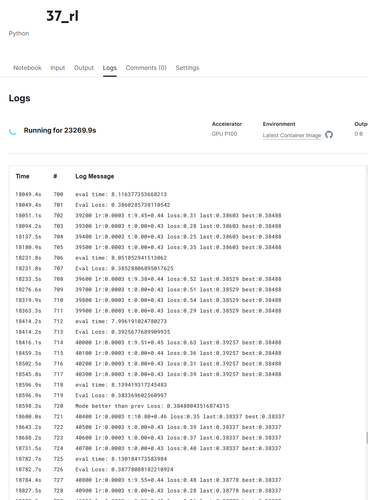Click the Accelerator label
Screen dimensions: 368x500
(x=227, y=124)
